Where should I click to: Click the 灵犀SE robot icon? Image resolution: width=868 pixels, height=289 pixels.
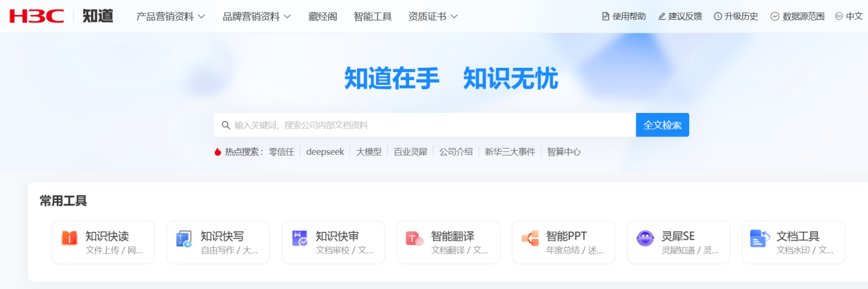645,238
